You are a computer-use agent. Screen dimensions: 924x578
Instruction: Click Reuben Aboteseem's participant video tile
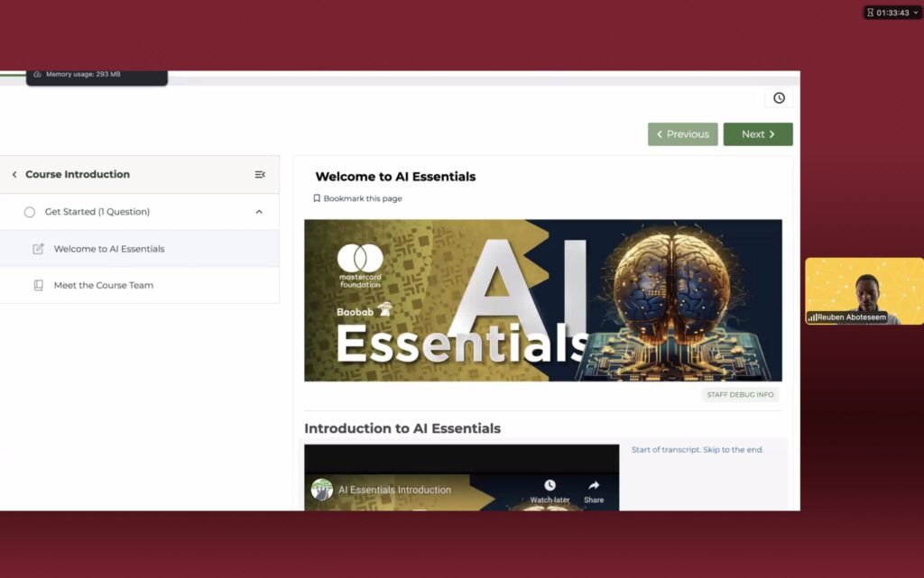(x=864, y=290)
